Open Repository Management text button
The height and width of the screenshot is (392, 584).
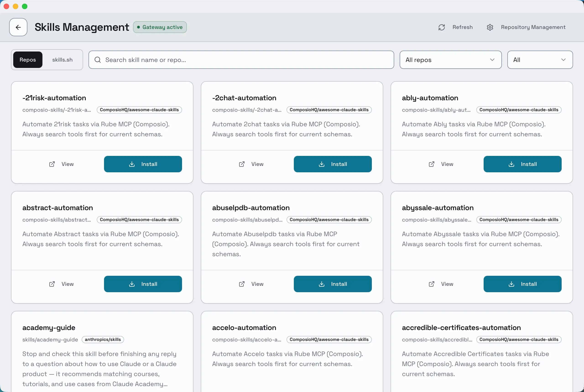point(533,27)
